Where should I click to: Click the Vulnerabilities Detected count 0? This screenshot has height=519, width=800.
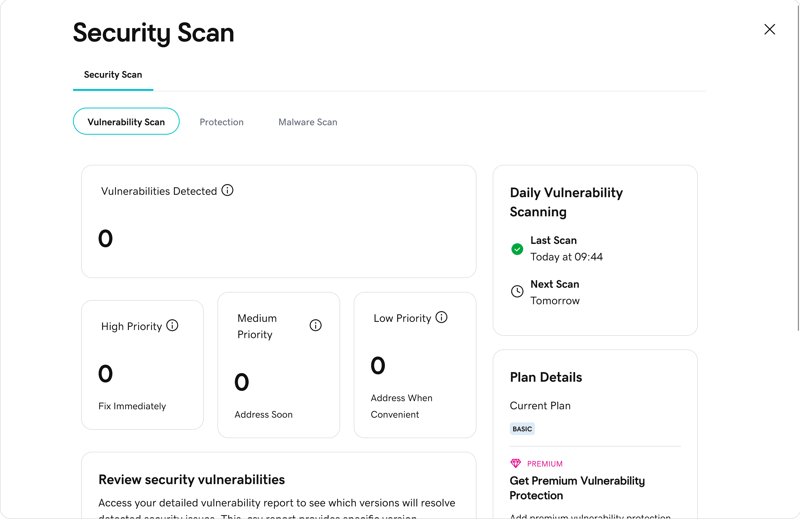pos(105,239)
